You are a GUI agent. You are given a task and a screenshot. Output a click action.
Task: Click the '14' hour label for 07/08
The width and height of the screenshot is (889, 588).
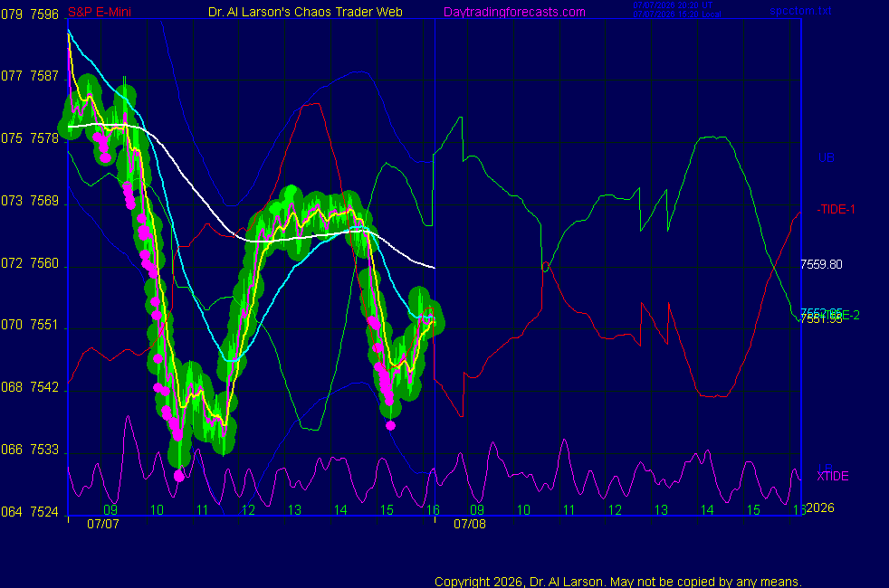[x=707, y=510]
